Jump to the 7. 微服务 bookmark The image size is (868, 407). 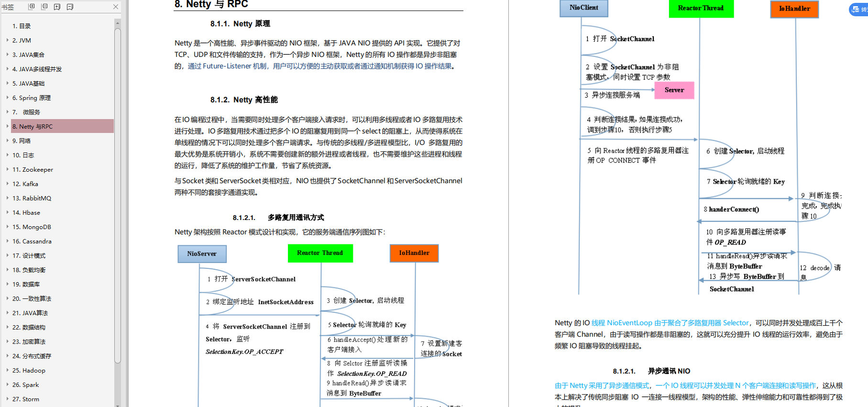tap(26, 112)
